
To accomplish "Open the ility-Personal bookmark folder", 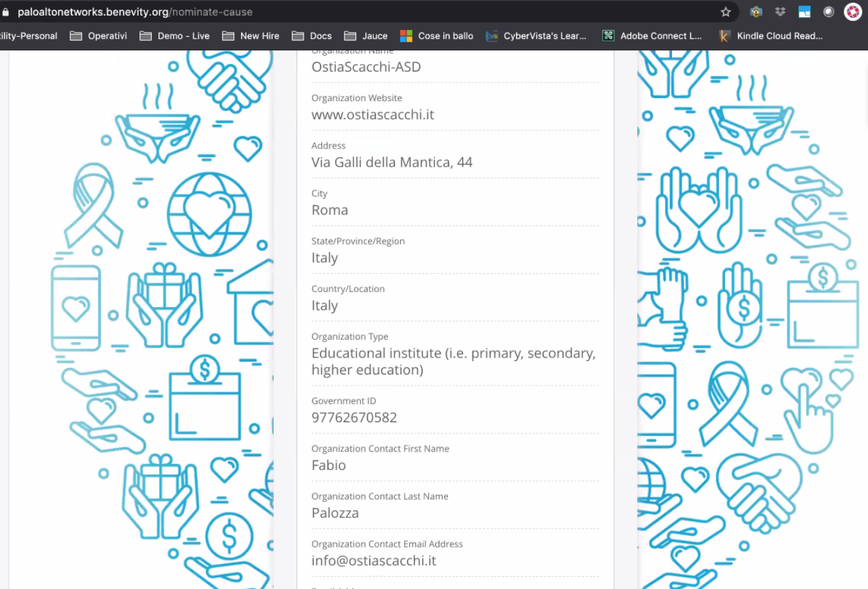I will coord(29,36).
